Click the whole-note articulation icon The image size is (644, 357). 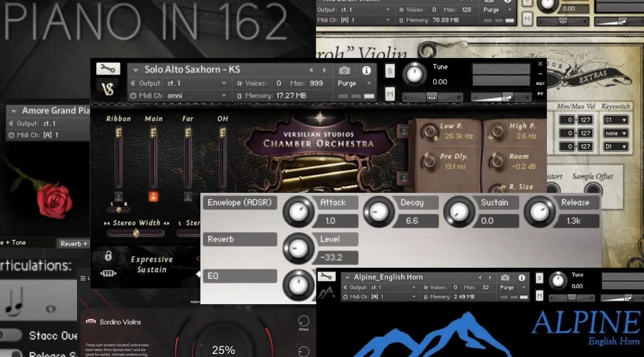tap(51, 309)
